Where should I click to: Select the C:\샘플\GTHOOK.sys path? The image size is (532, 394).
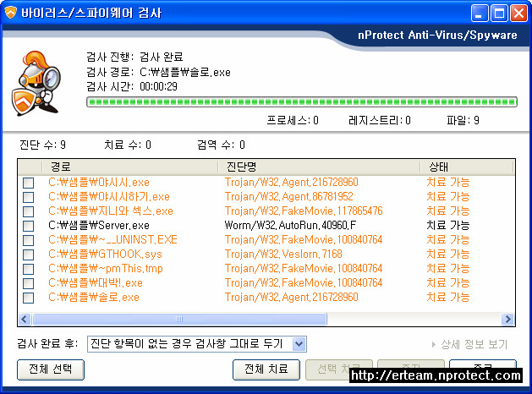[105, 254]
